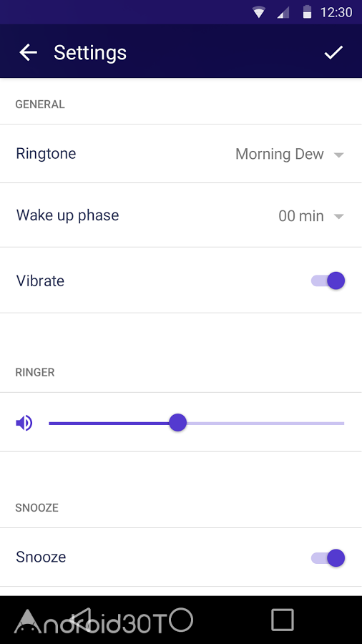This screenshot has height=644, width=362.
Task: Tap the Android home circle button
Action: (x=181, y=620)
